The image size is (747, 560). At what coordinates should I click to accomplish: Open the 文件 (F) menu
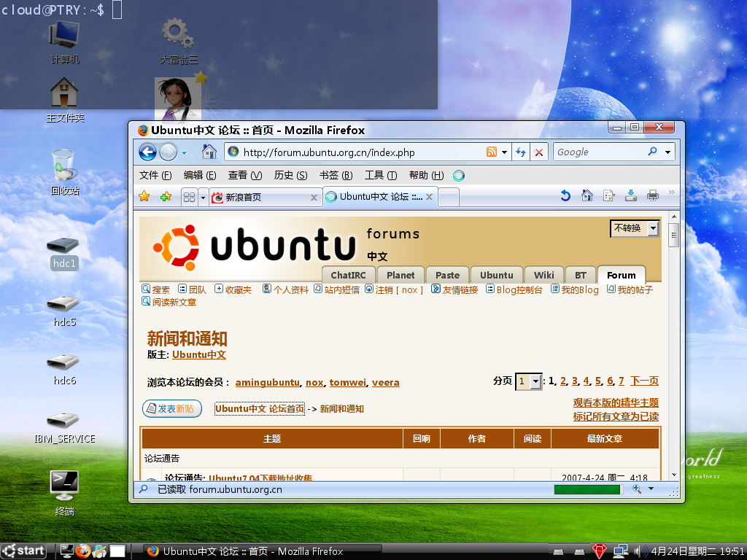tap(155, 175)
